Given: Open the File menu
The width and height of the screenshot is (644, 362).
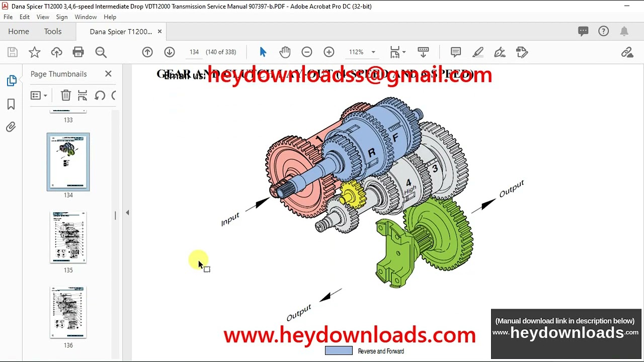Looking at the screenshot, I should [x=8, y=17].
